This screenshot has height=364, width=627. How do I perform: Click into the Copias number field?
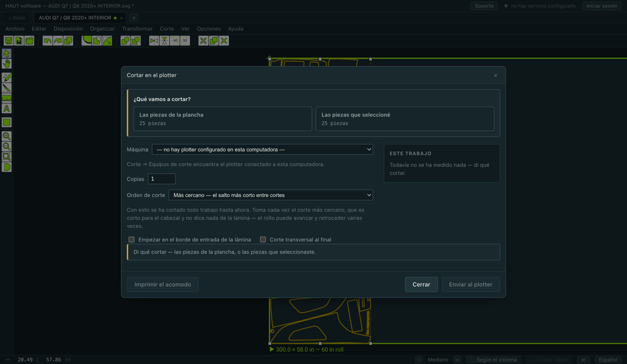(161, 179)
